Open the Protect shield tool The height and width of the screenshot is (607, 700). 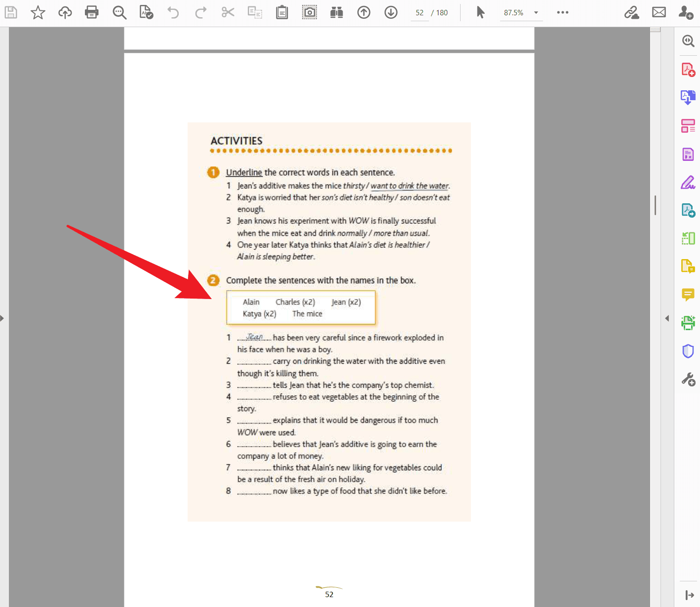(x=688, y=351)
